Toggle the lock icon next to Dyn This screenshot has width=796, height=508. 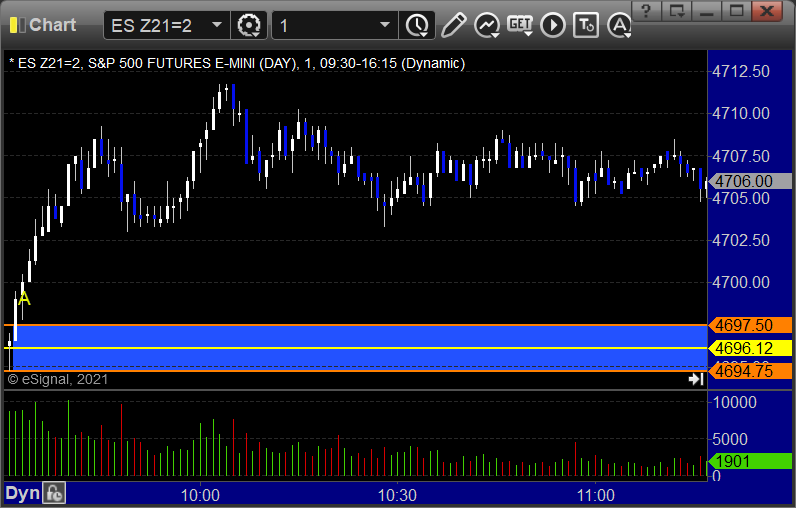pos(54,493)
